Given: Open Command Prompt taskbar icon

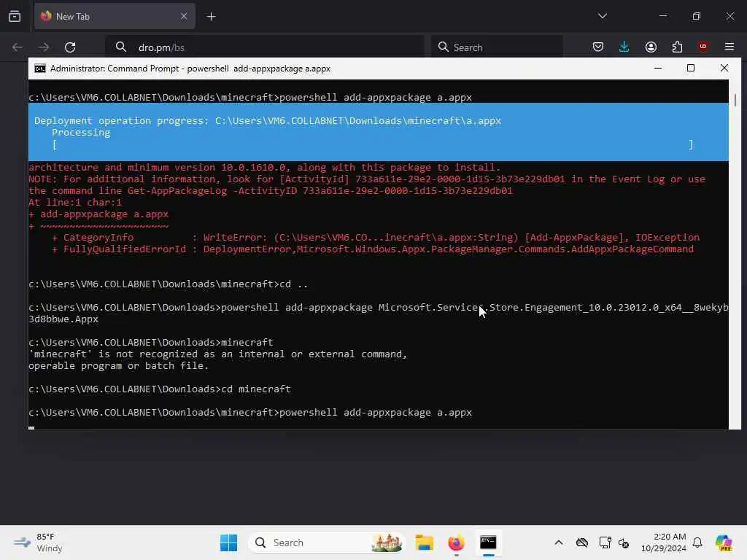Looking at the screenshot, I should click(488, 542).
